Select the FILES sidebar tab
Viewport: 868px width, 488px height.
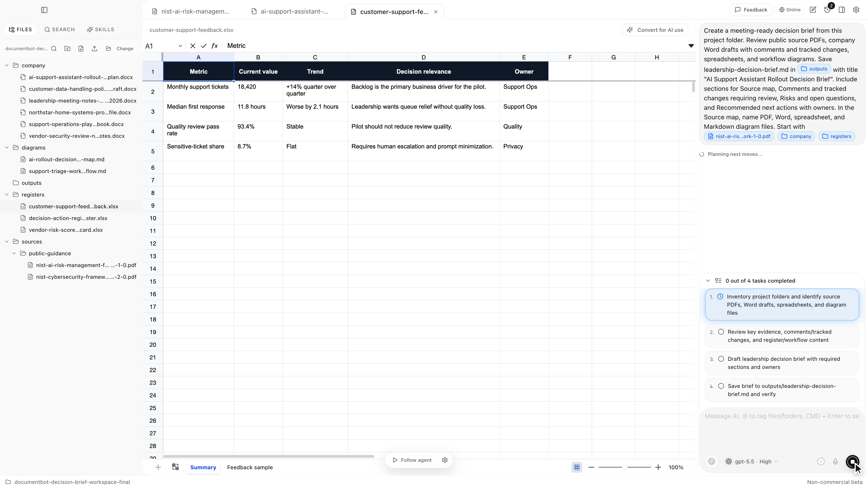20,30
